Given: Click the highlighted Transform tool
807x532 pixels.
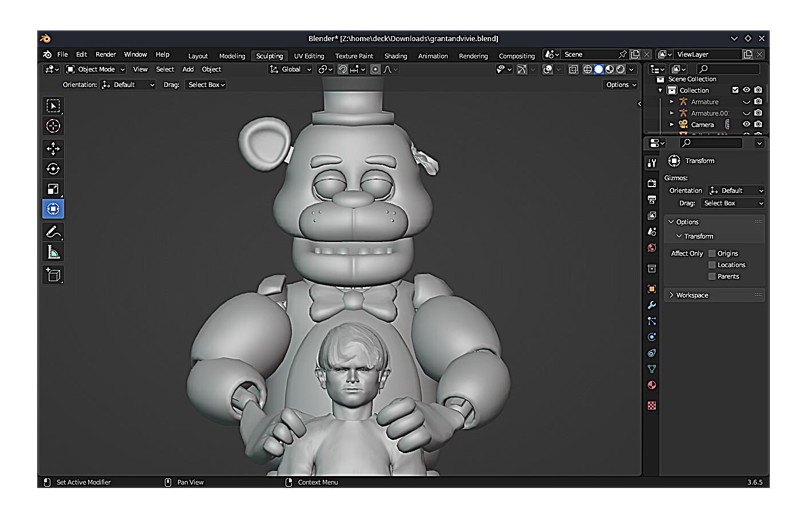Looking at the screenshot, I should pyautogui.click(x=53, y=209).
